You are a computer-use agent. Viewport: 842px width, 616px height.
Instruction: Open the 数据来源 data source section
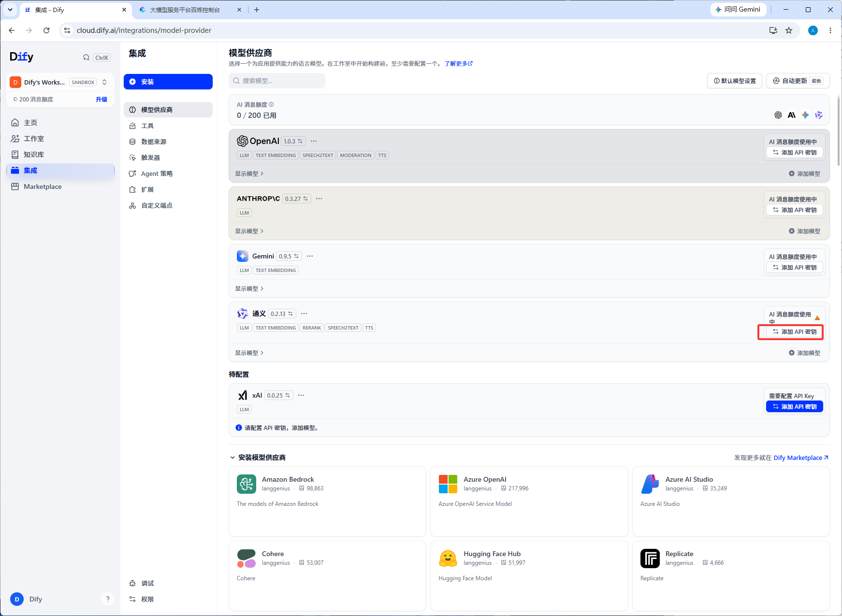point(168,142)
